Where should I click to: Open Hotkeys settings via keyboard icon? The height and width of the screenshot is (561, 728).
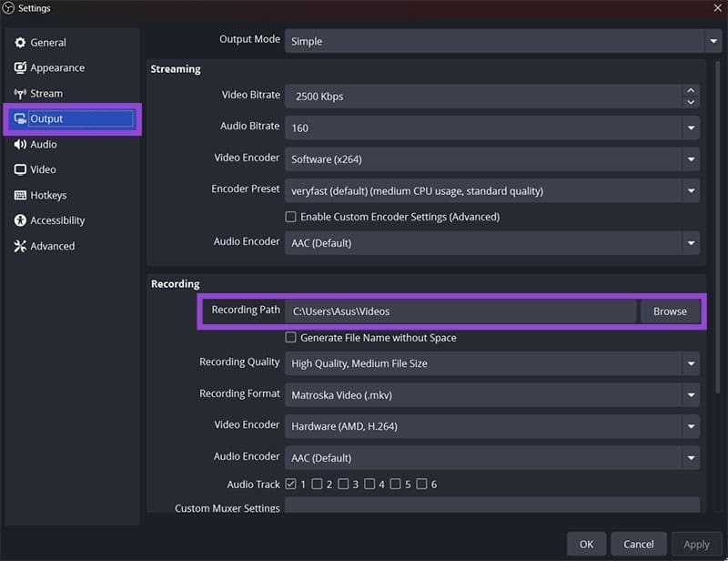pos(20,195)
